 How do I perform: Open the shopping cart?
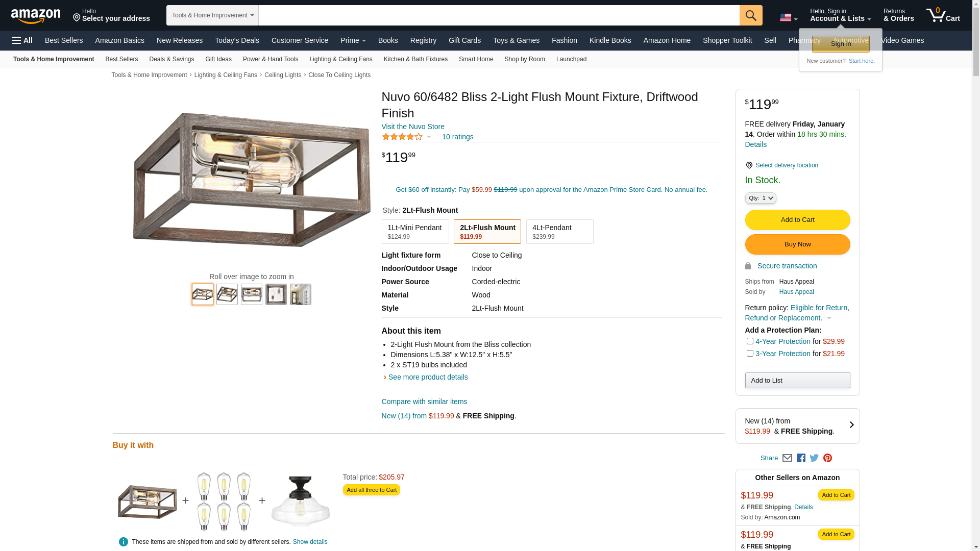[943, 15]
